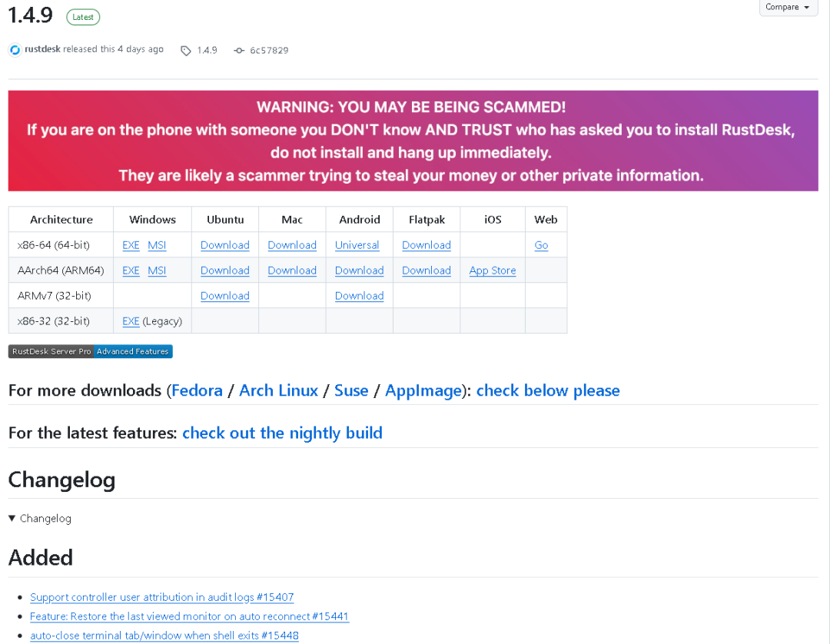Download Ubuntu x86-64 package
830x644 pixels.
(225, 245)
